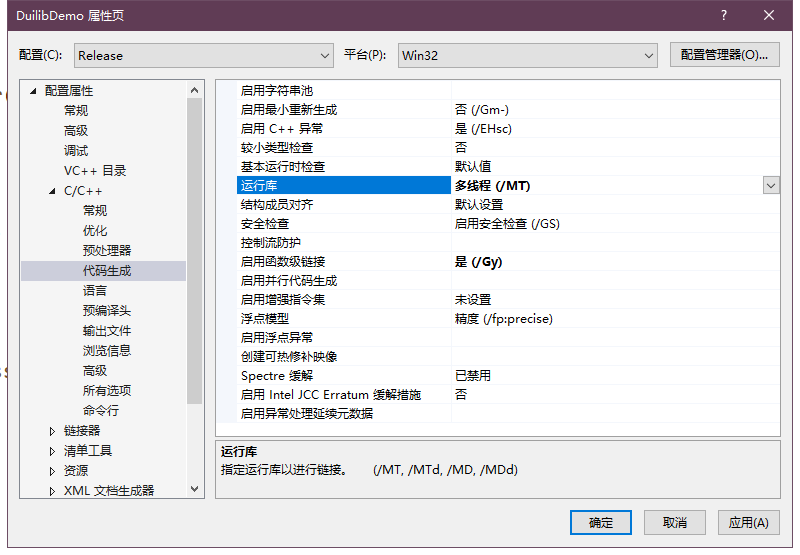Select the VC++ 目录 item

pyautogui.click(x=95, y=171)
